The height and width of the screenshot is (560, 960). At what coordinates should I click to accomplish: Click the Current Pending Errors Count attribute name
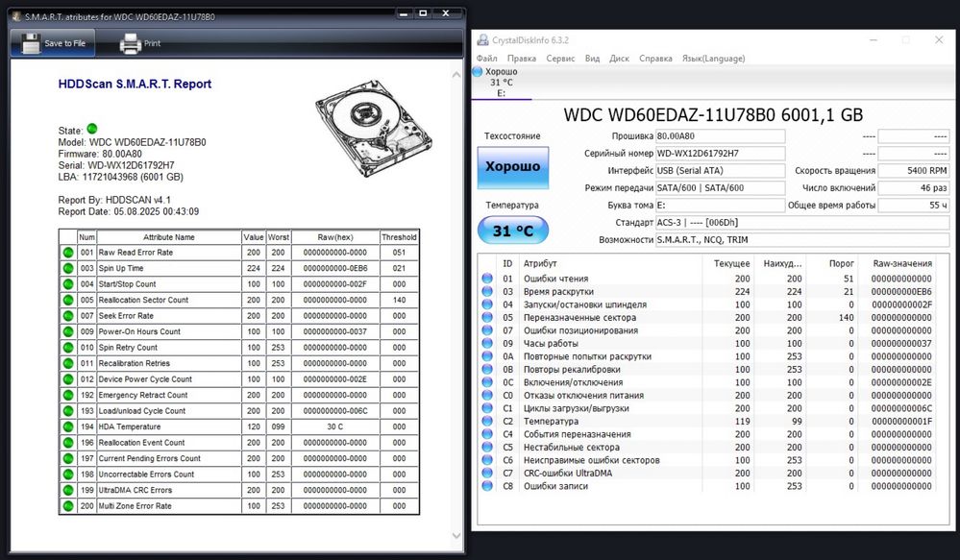tap(149, 458)
